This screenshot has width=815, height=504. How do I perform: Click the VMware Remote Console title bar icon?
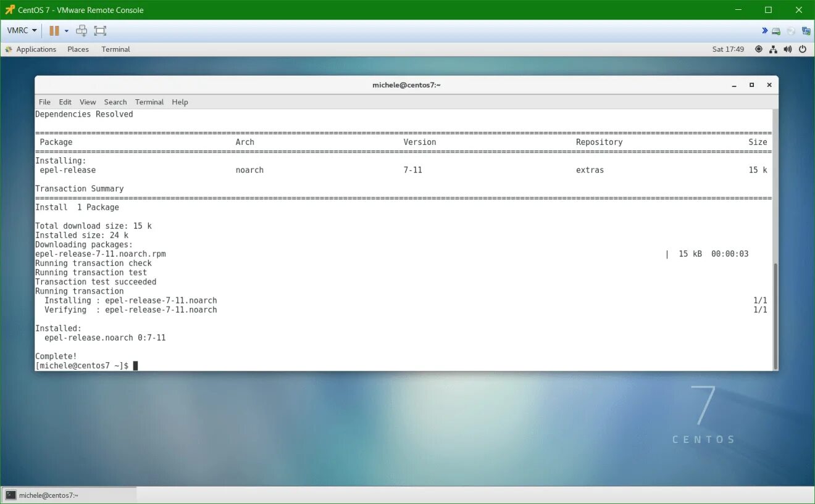pyautogui.click(x=9, y=10)
